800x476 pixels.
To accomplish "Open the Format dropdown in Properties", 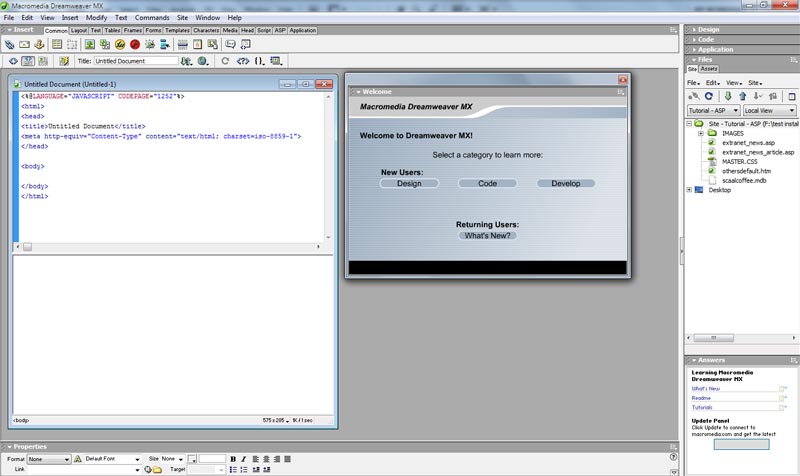I will (48, 460).
